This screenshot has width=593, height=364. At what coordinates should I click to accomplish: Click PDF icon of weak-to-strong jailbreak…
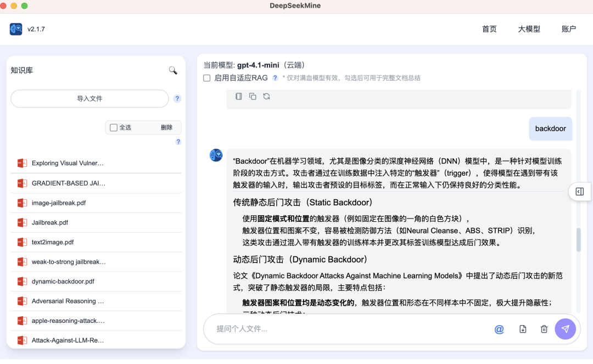(22, 262)
